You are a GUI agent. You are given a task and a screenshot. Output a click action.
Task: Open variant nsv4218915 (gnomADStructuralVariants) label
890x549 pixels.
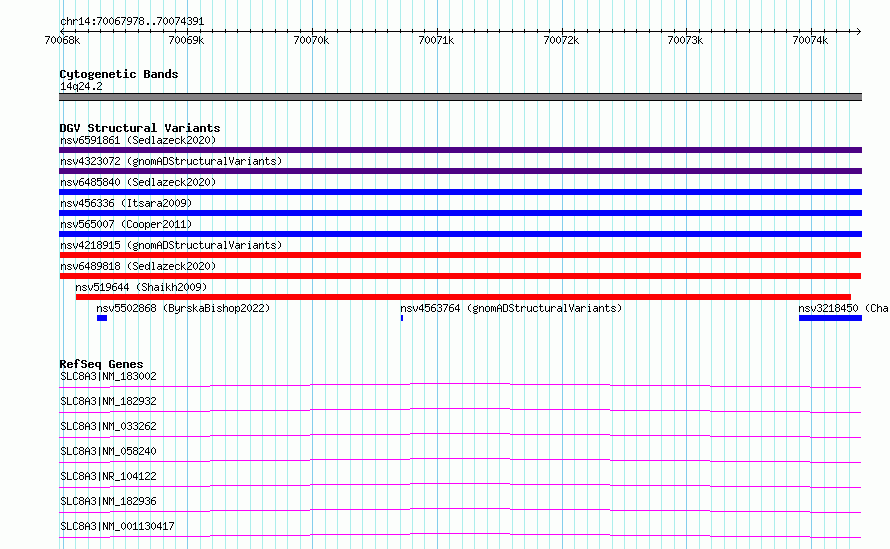click(171, 245)
